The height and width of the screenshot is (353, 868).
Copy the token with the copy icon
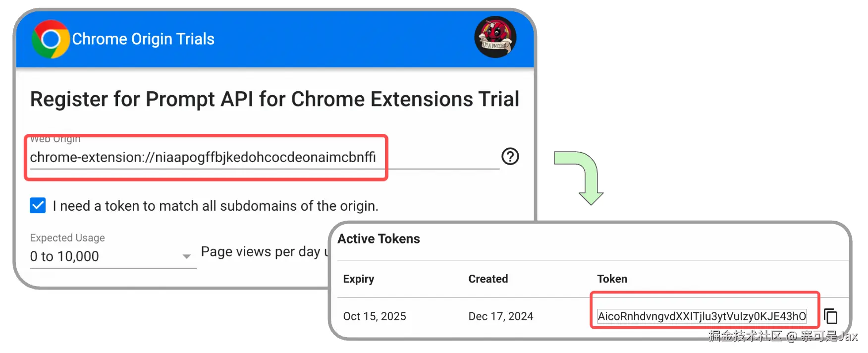coord(831,316)
